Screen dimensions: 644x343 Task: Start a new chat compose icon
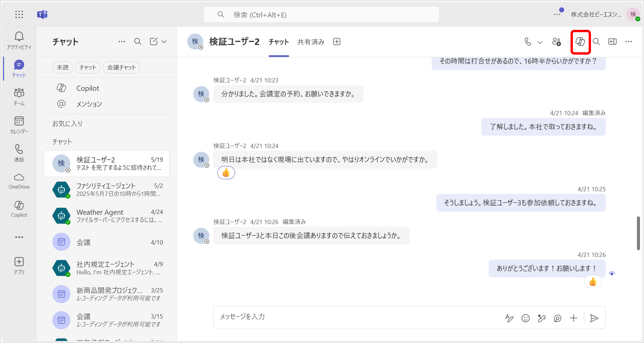click(x=154, y=42)
